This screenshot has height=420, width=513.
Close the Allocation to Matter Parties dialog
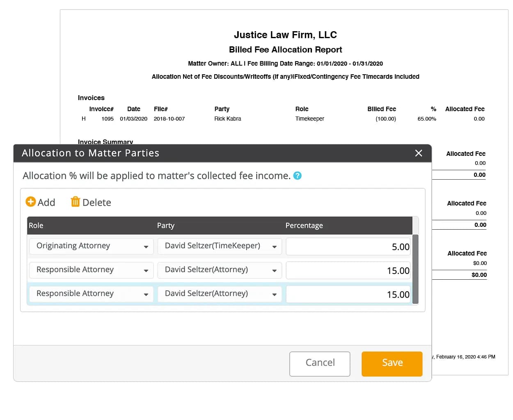419,153
